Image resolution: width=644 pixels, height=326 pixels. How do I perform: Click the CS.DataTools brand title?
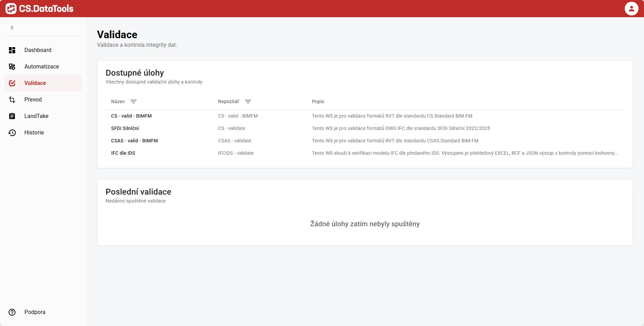point(46,9)
